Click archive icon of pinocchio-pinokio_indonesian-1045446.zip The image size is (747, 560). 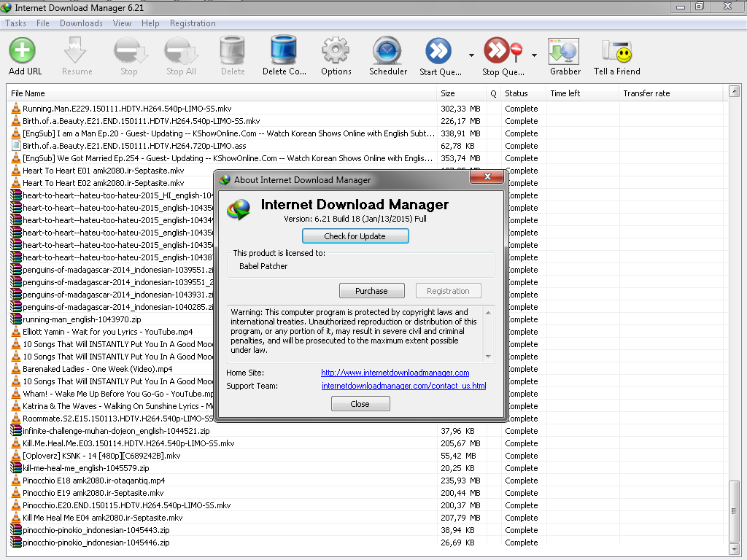tap(16, 542)
